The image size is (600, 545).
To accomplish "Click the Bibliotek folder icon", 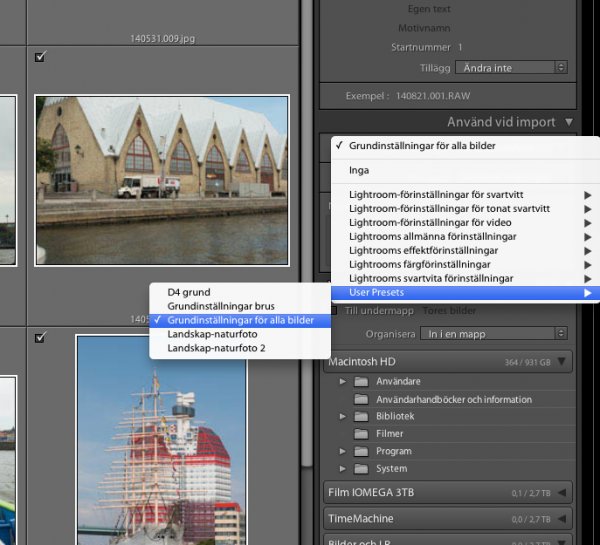I will (360, 416).
